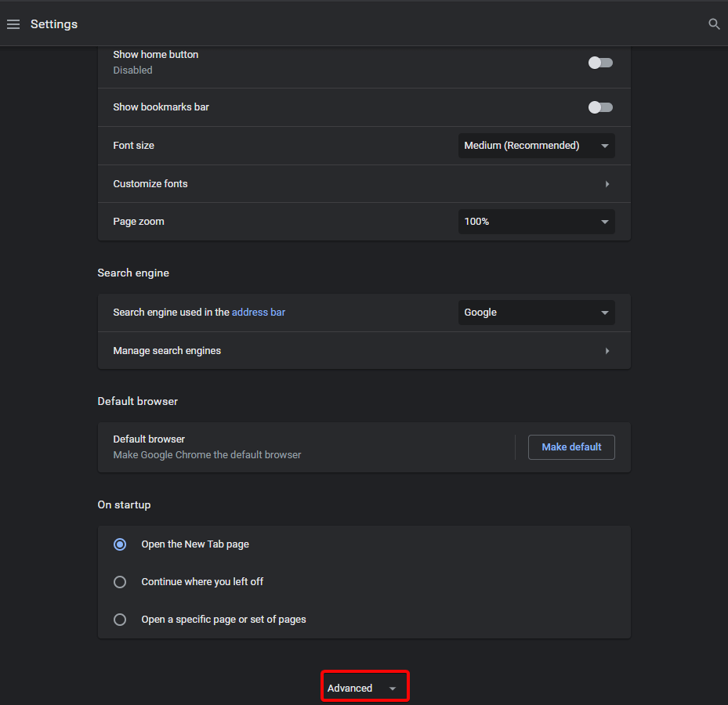
Task: Open the Page zoom dropdown
Action: coord(536,222)
